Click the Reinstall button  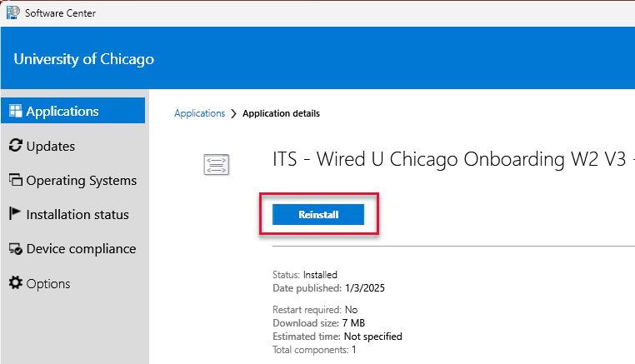pyautogui.click(x=318, y=214)
